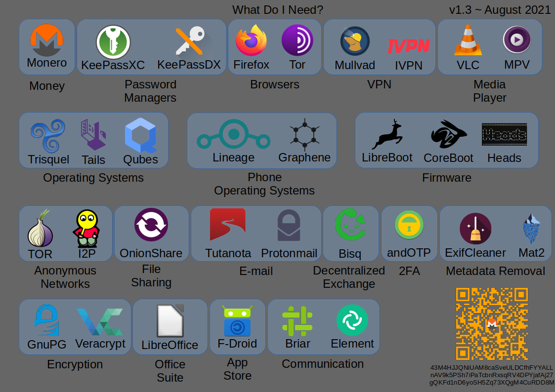Select the Graphene hexagon icon
Image resolution: width=555 pixels, height=392 pixels.
(x=305, y=135)
